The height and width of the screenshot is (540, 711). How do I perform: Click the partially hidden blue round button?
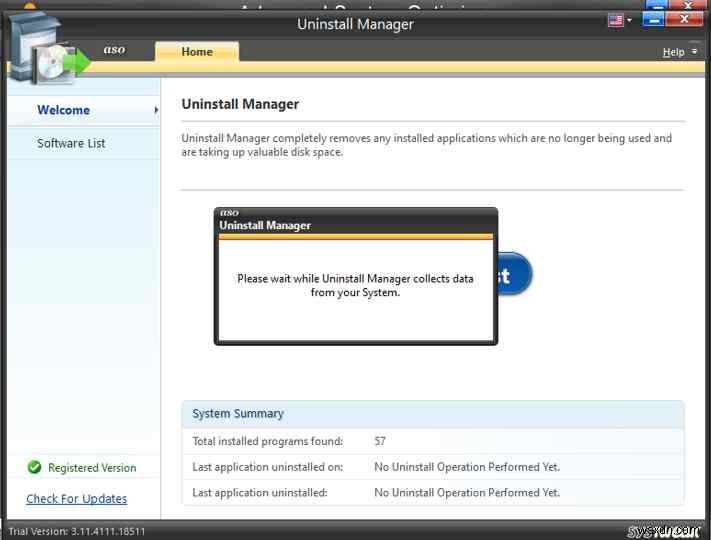coord(515,274)
